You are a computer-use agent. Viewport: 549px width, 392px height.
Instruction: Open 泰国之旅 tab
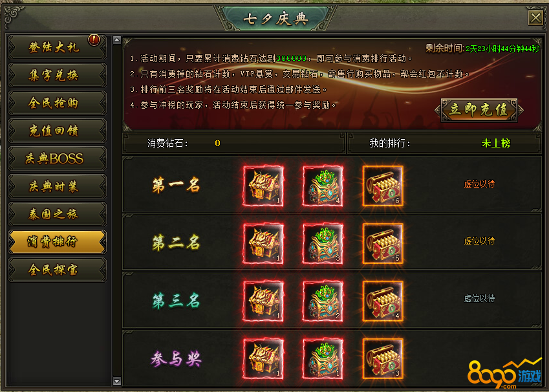pos(57,214)
